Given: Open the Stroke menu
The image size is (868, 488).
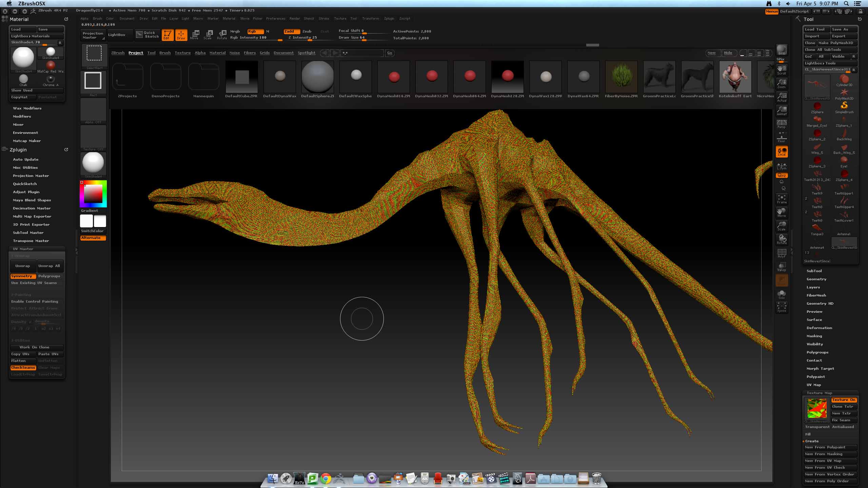Looking at the screenshot, I should click(324, 19).
